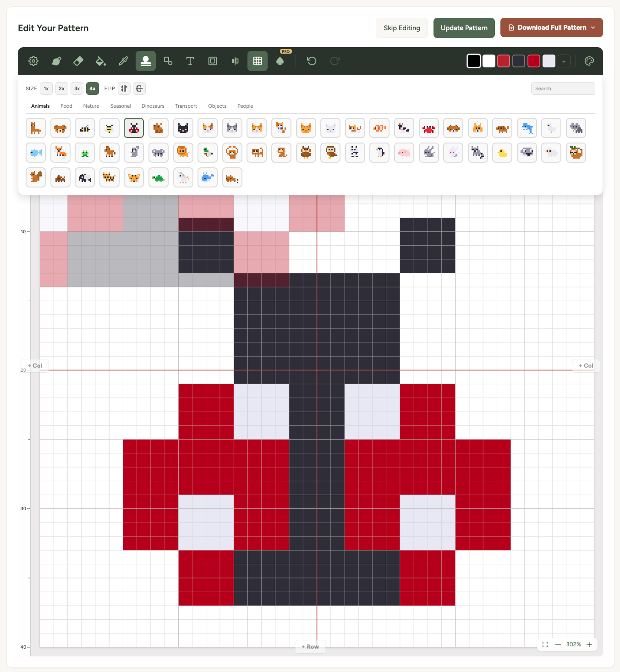
Task: Pick the dark navy color swatch
Action: 519,61
